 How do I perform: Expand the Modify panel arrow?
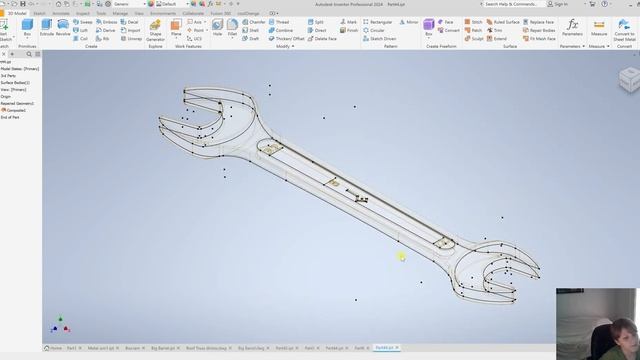(x=293, y=47)
